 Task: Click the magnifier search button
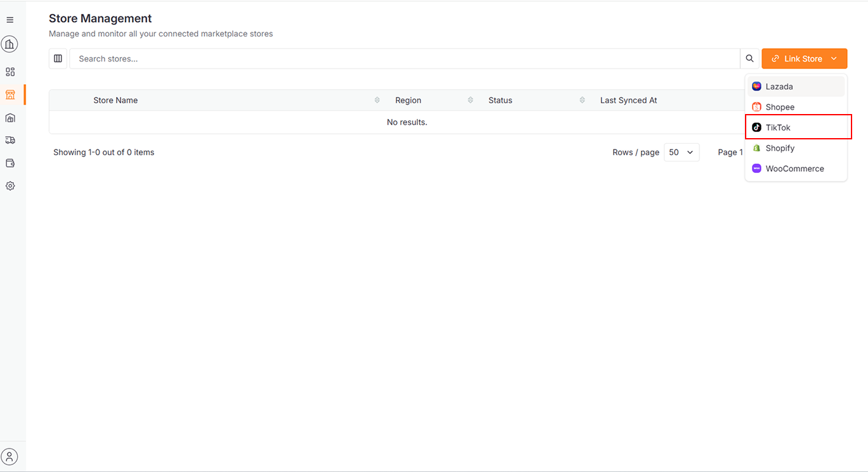coord(749,59)
